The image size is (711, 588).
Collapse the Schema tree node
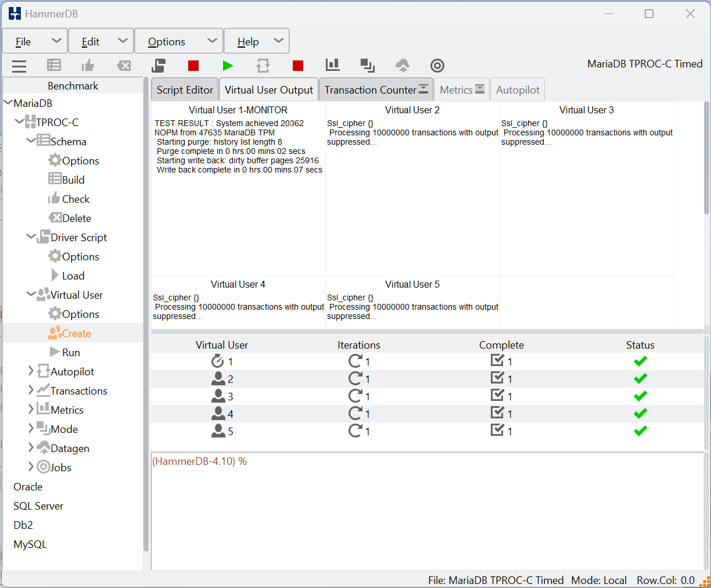(x=31, y=141)
